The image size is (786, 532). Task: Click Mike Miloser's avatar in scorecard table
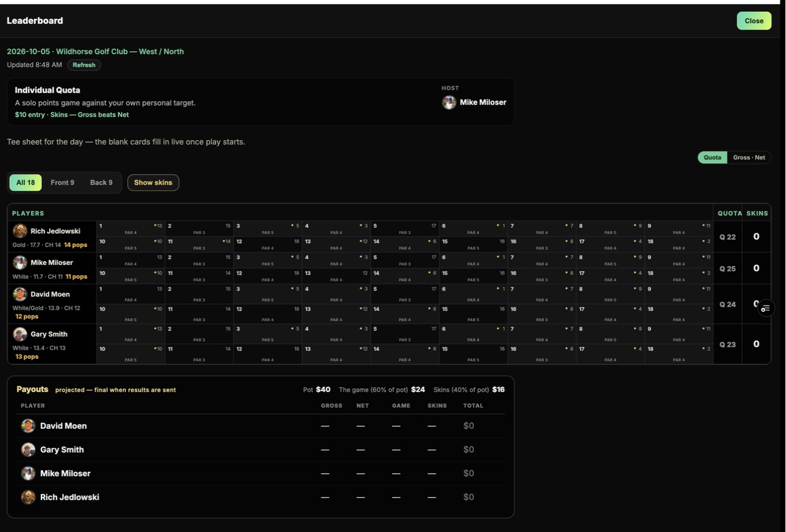[x=20, y=262]
